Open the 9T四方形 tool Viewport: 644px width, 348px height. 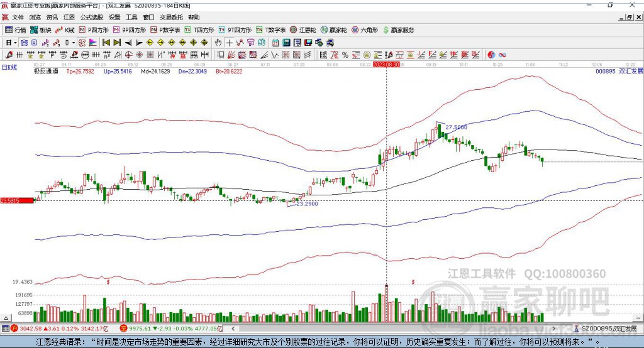pos(235,30)
